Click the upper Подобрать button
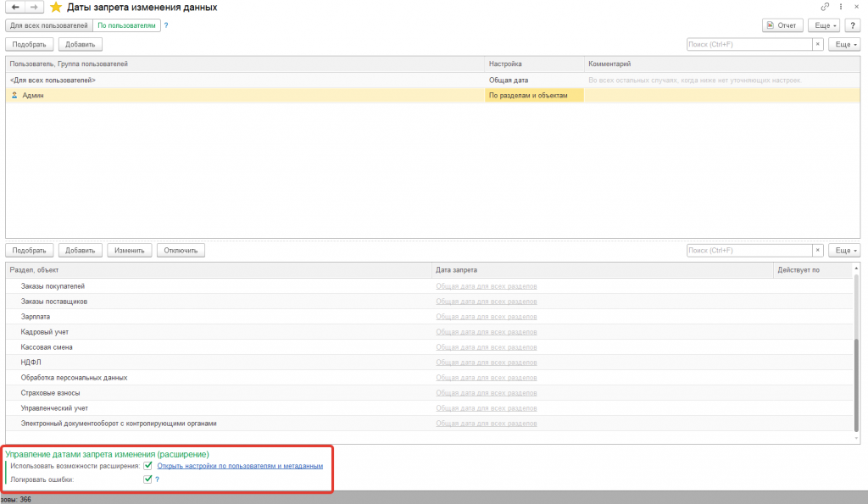 pyautogui.click(x=30, y=44)
